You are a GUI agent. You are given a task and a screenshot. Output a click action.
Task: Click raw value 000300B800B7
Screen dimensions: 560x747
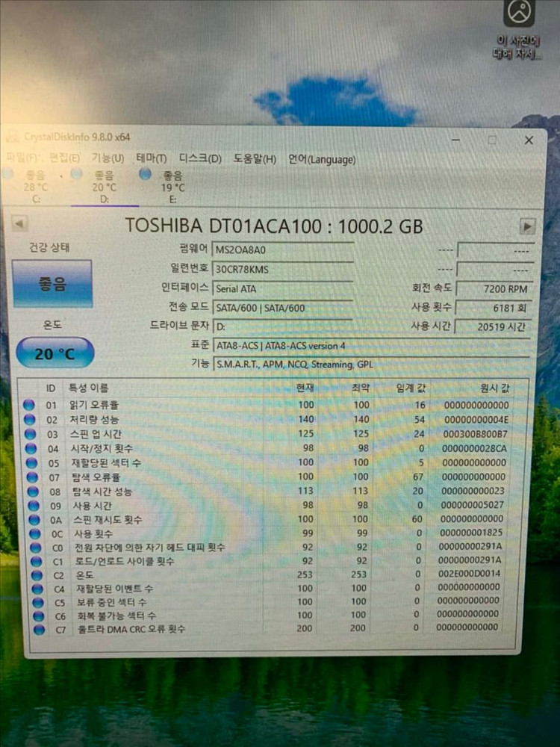coord(475,434)
